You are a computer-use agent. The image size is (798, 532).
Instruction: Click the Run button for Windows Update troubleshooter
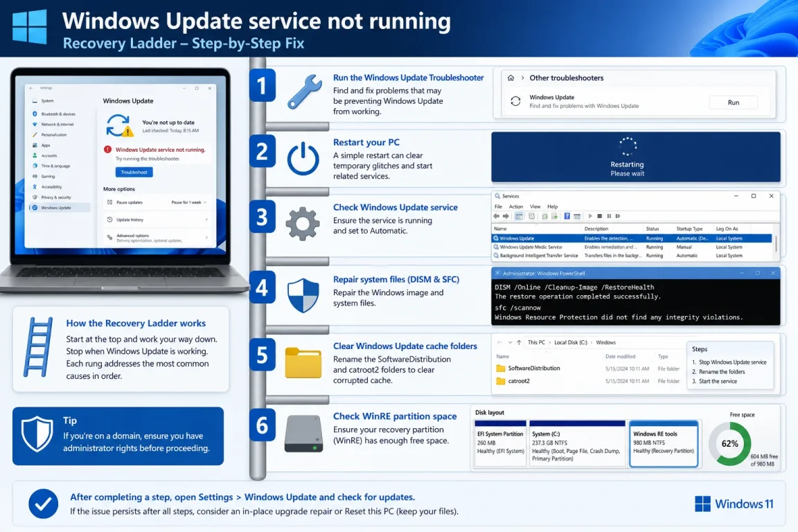point(734,103)
